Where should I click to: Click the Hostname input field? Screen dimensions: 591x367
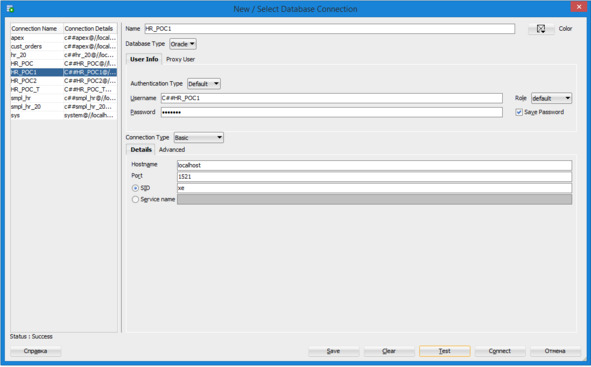[374, 165]
